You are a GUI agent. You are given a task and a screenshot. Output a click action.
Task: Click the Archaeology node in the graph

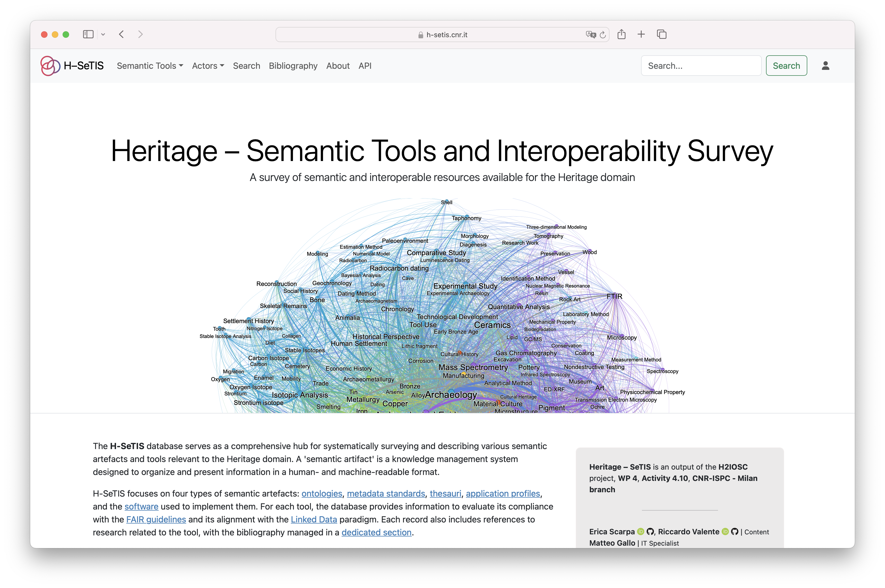point(451,395)
